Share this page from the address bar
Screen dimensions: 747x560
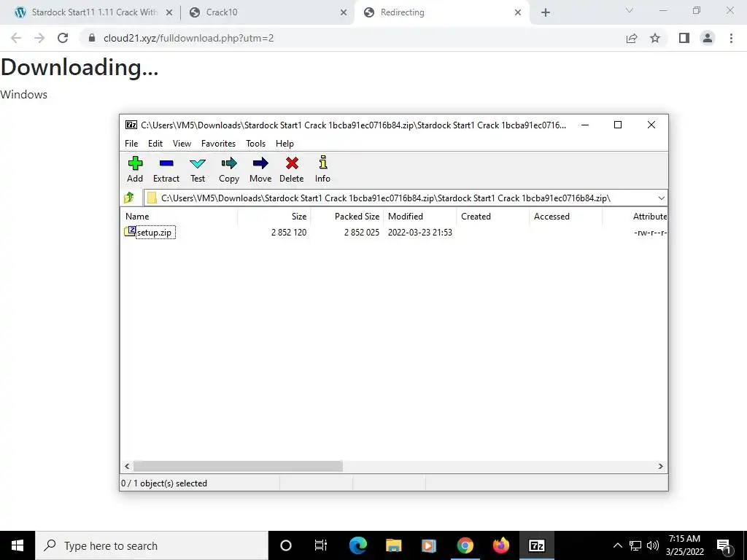632,38
